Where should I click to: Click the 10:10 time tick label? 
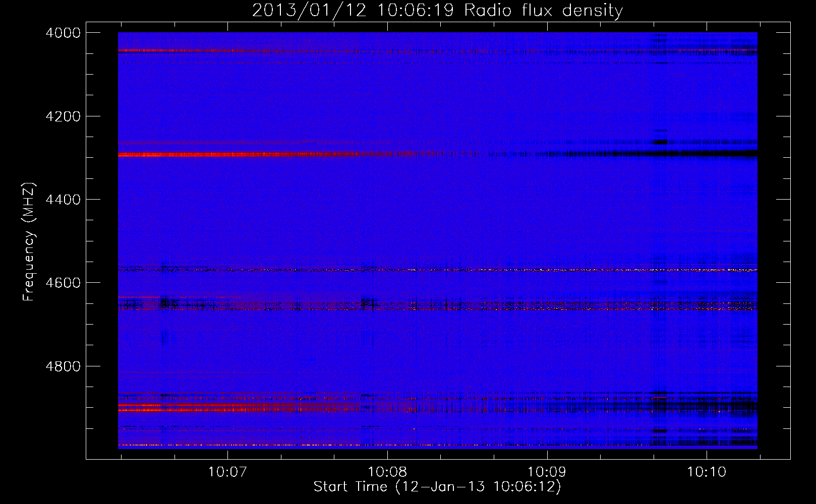(x=707, y=472)
